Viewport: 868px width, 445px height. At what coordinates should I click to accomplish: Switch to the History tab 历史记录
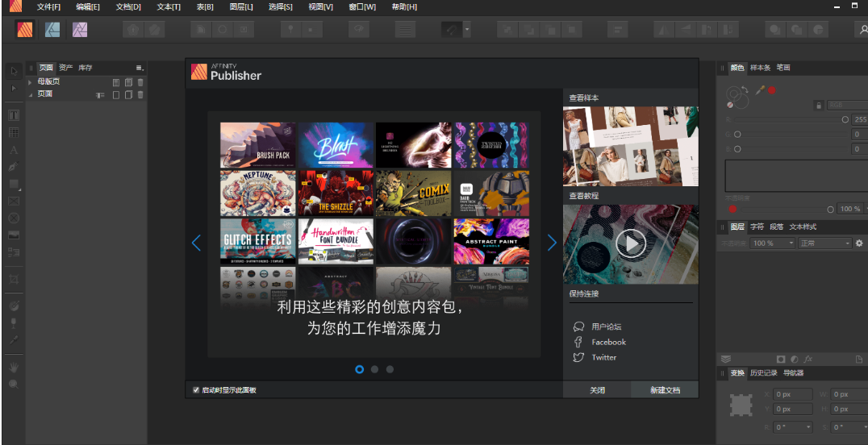(x=763, y=373)
